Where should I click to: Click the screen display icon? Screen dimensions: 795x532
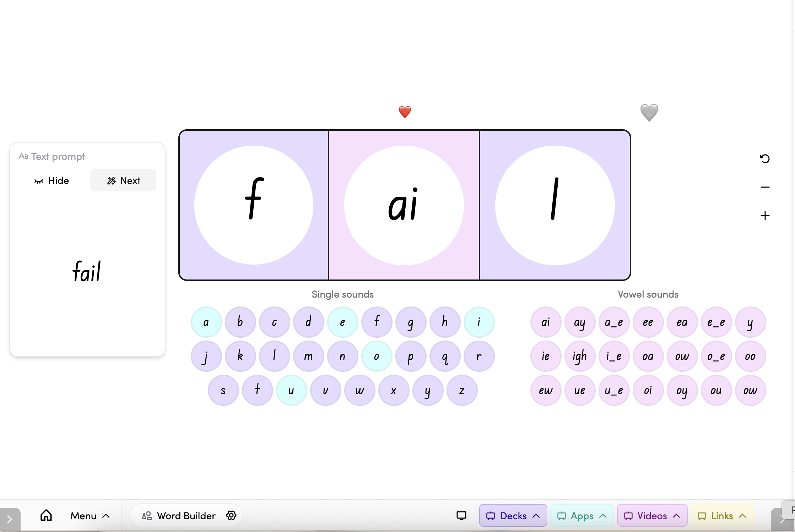click(461, 515)
